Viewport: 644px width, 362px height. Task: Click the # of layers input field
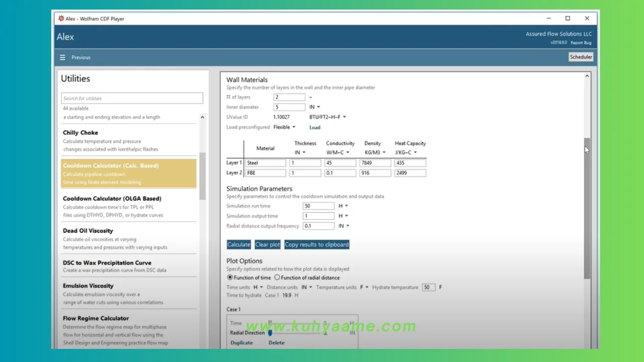(289, 97)
